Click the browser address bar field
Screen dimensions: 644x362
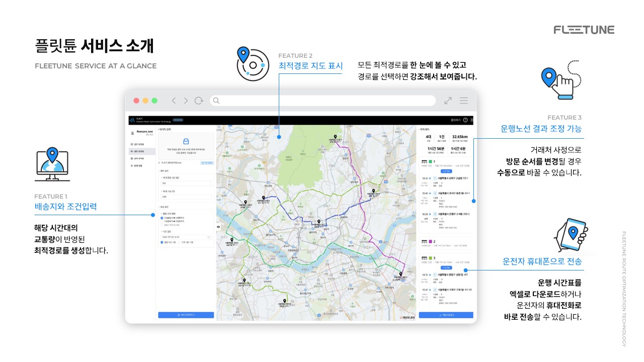323,101
